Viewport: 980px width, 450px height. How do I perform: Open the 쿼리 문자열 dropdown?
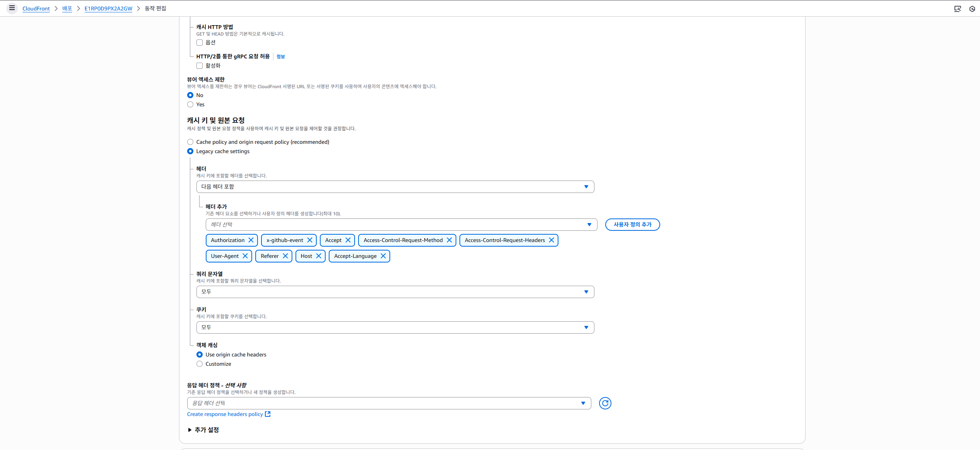coord(395,292)
